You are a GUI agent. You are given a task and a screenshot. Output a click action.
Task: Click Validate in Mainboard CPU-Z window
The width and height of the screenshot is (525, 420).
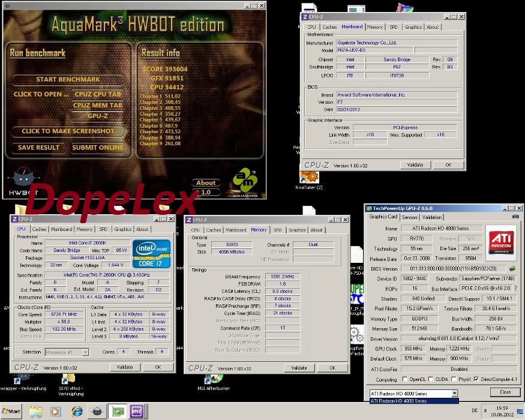pos(415,165)
